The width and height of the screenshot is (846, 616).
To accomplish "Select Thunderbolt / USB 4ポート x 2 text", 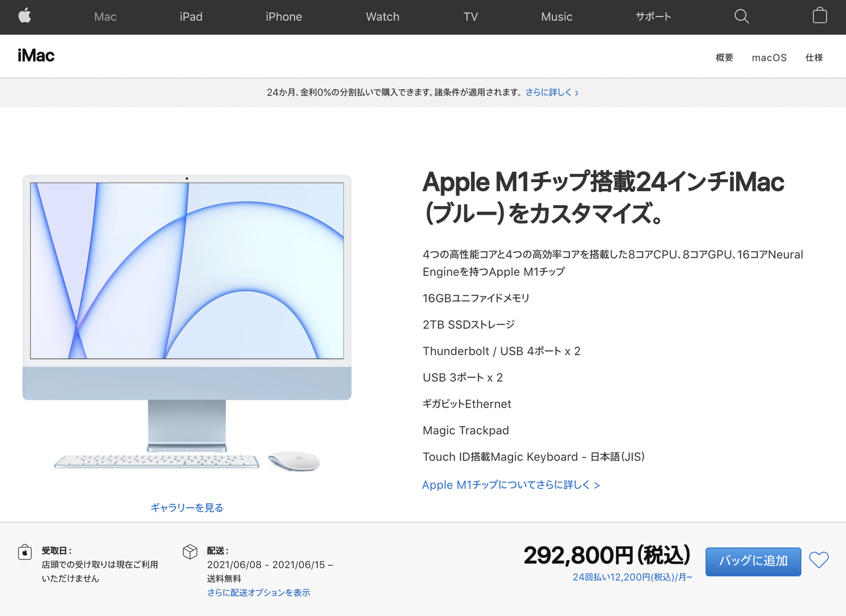I will (x=501, y=351).
